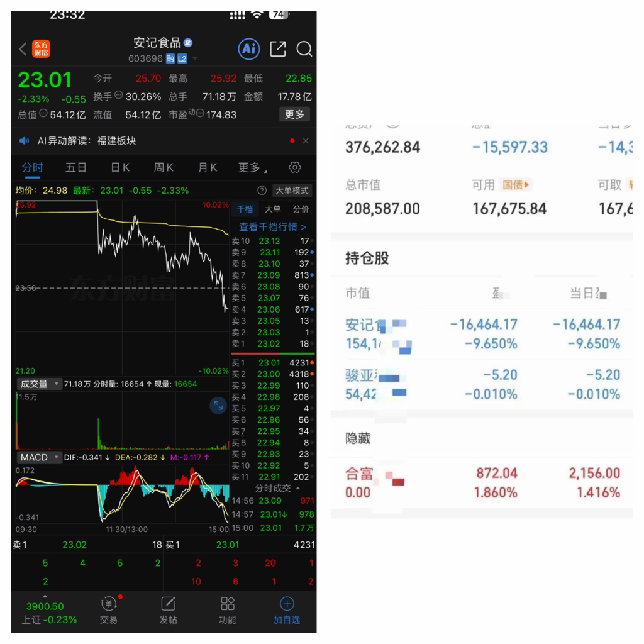644x644 pixels.
Task: Expand the small arrow after L2 badge
Action: tap(195, 58)
